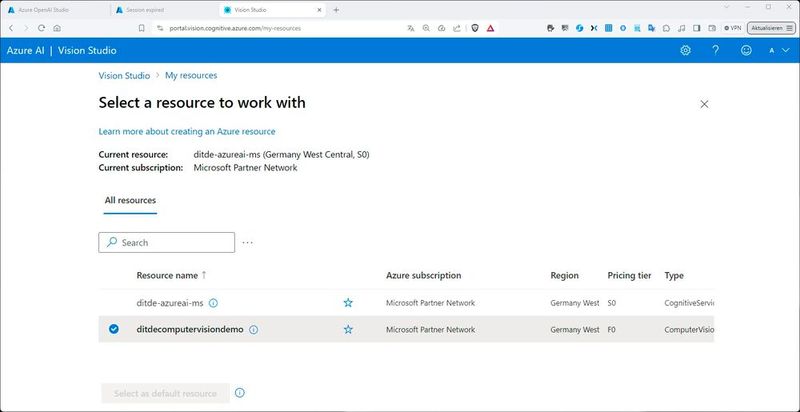Open the smiley feedback icon
The width and height of the screenshot is (800, 412).
pyautogui.click(x=746, y=50)
